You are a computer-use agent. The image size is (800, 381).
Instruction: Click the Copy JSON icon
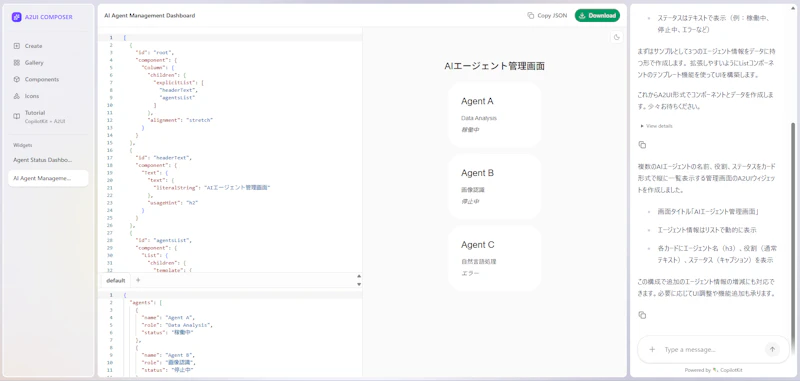pyautogui.click(x=531, y=15)
